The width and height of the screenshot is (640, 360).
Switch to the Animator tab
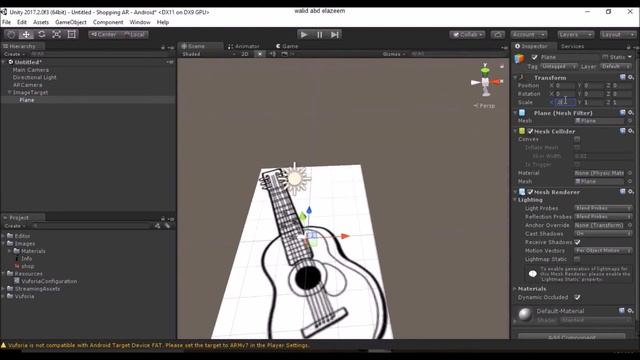tap(244, 46)
